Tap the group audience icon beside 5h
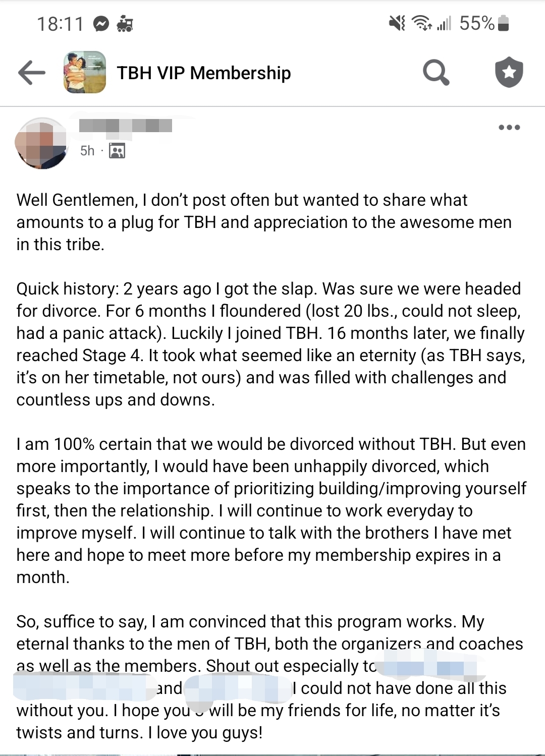The width and height of the screenshot is (545, 756). coord(117,151)
